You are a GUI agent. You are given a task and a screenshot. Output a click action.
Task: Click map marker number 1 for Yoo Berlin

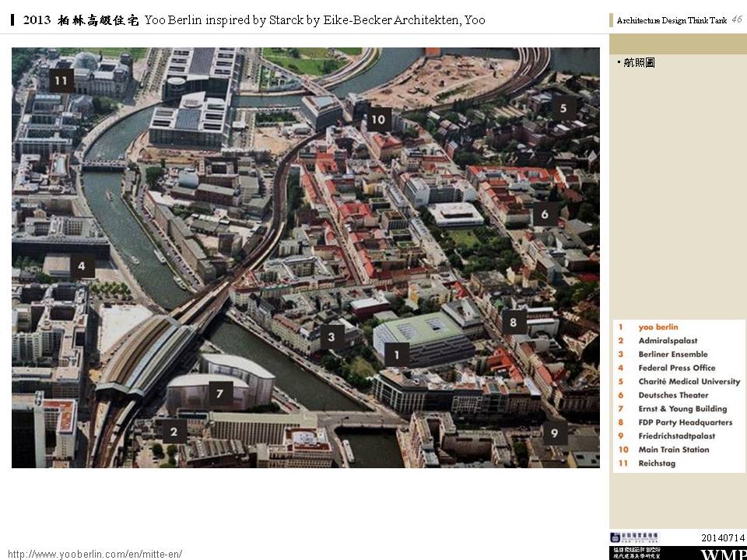click(x=397, y=355)
